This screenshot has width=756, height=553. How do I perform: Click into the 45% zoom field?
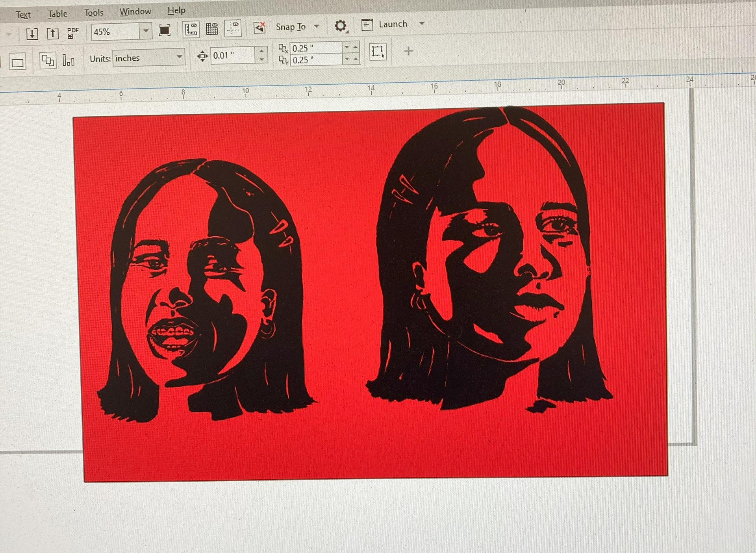tap(116, 32)
